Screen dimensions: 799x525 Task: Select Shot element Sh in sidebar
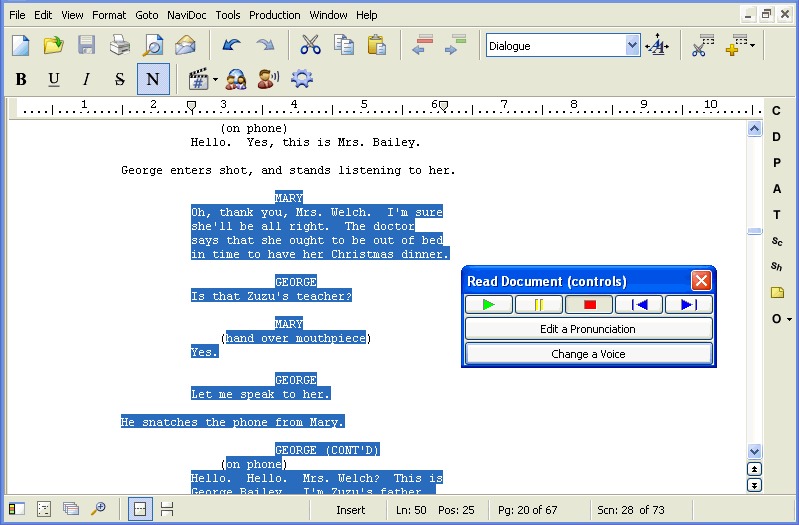(776, 266)
